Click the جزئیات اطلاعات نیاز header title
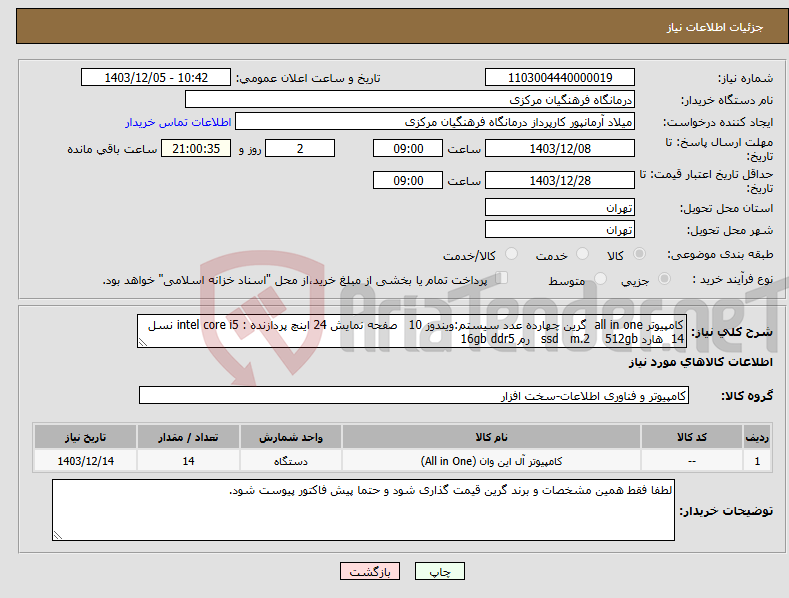The width and height of the screenshot is (789, 598). (715, 27)
